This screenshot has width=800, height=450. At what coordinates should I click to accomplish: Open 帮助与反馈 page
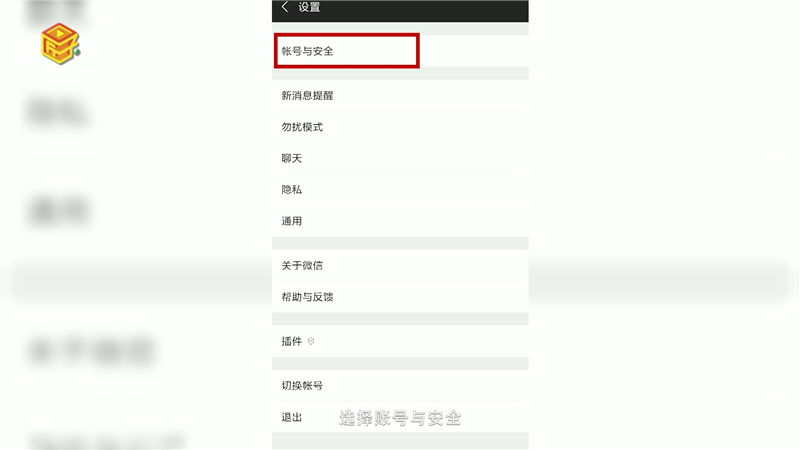tap(400, 297)
